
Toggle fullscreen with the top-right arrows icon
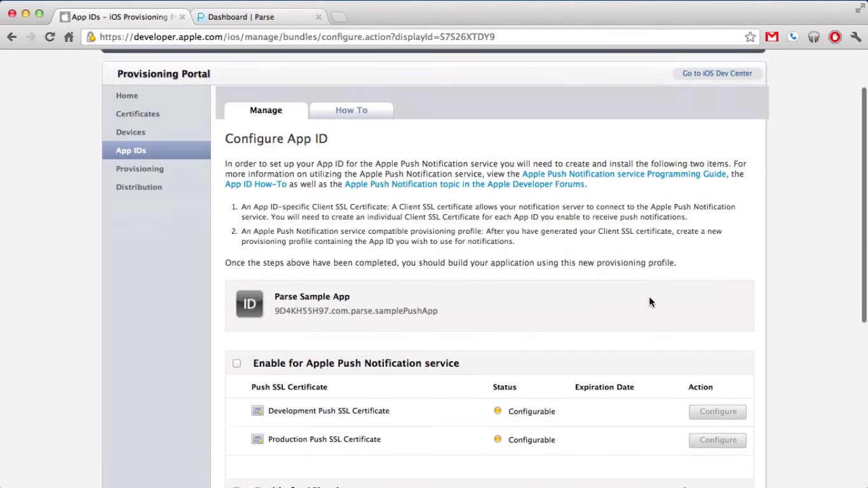point(860,8)
